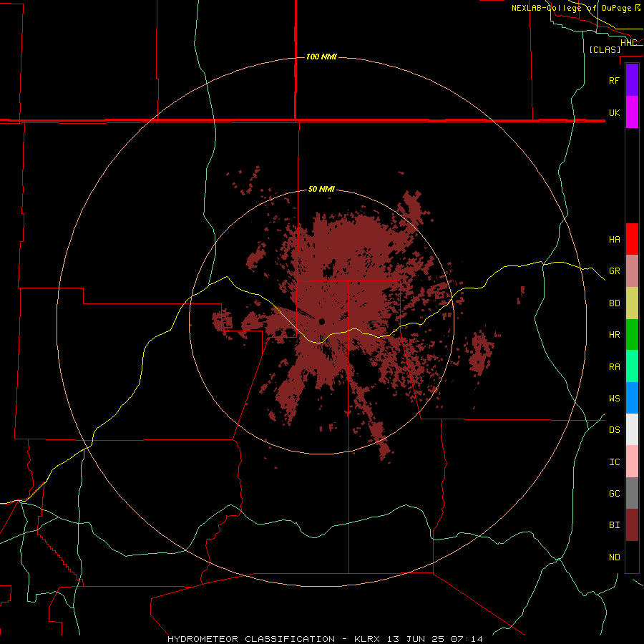Viewport: 644px width, 644px height.
Task: Click the gray GC color swatch
Action: point(632,493)
